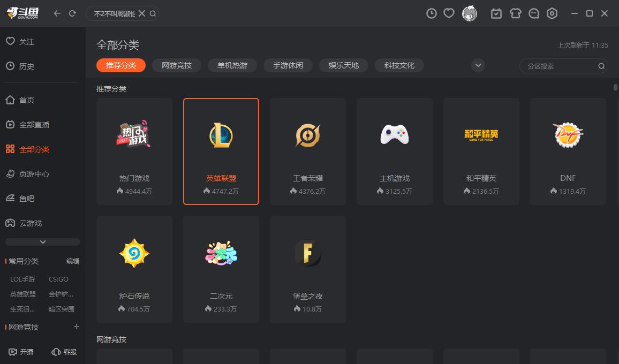Click the 上次刷新于 11:35 text

pos(583,45)
